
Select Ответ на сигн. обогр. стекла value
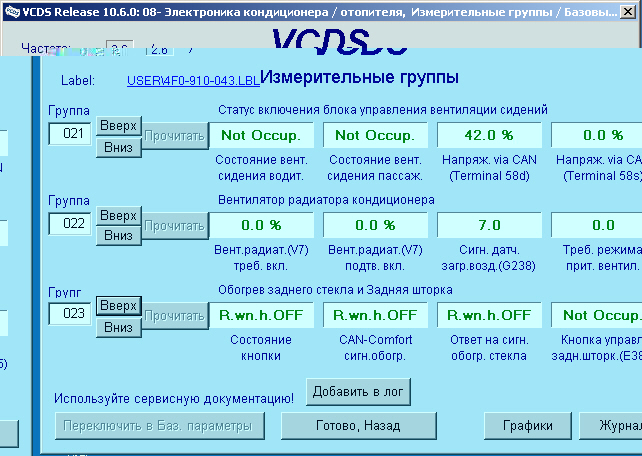coord(489,315)
